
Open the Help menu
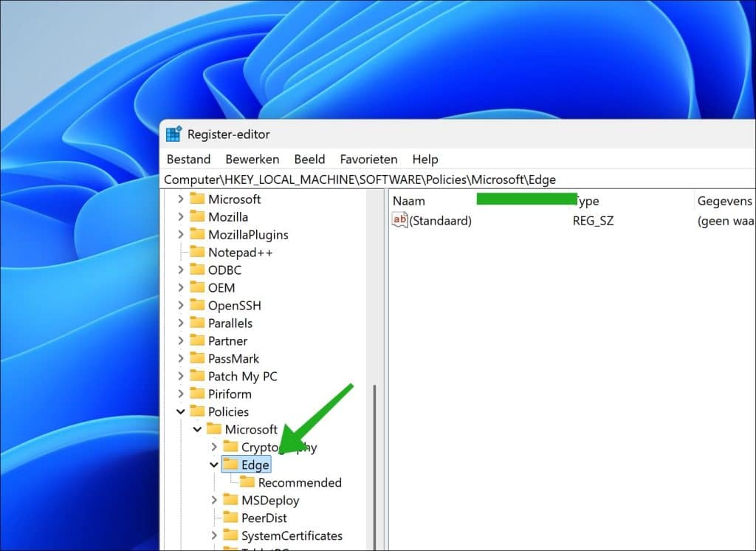[425, 160]
